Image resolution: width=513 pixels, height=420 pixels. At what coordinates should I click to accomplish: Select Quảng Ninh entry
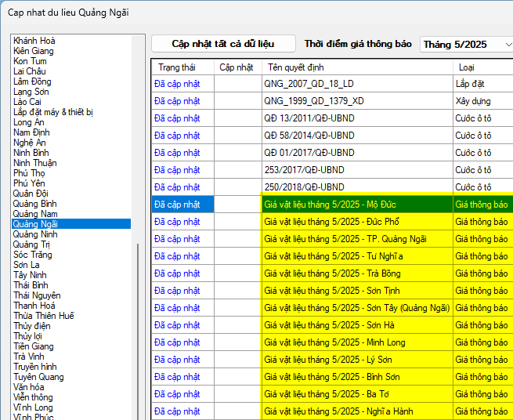[35, 234]
